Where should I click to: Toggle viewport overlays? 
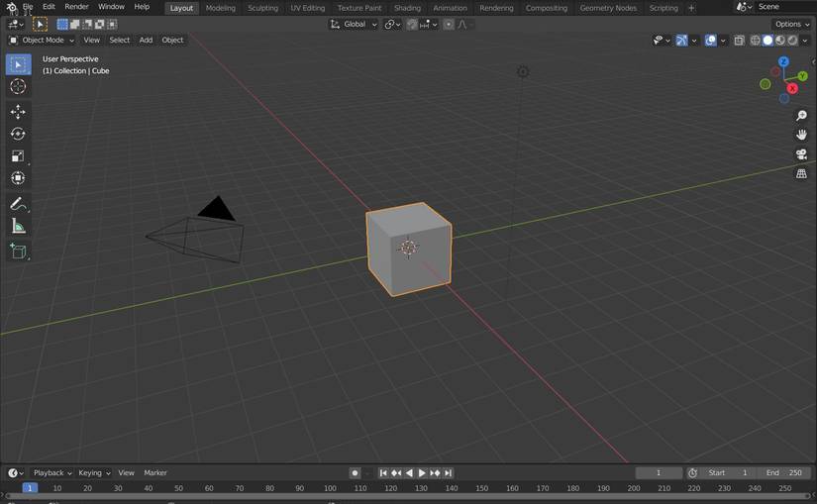point(710,41)
